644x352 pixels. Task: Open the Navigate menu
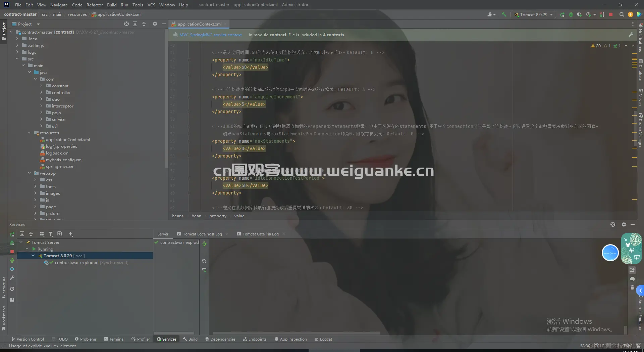[x=59, y=5]
